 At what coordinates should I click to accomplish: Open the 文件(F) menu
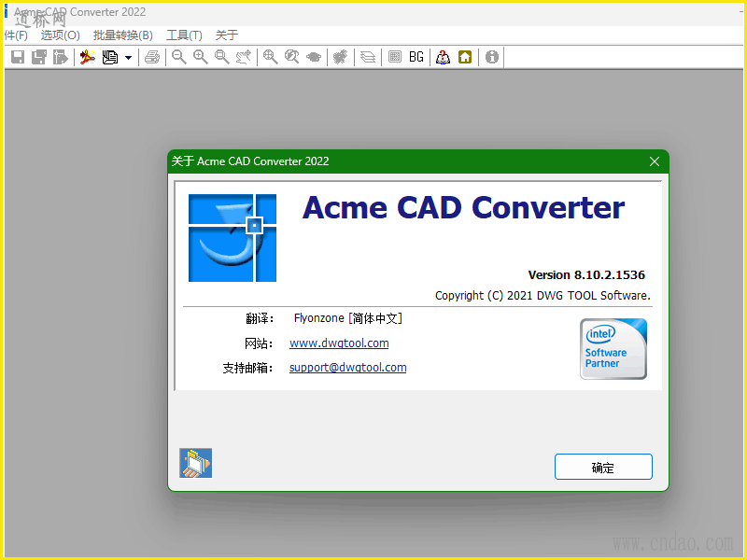pyautogui.click(x=16, y=35)
